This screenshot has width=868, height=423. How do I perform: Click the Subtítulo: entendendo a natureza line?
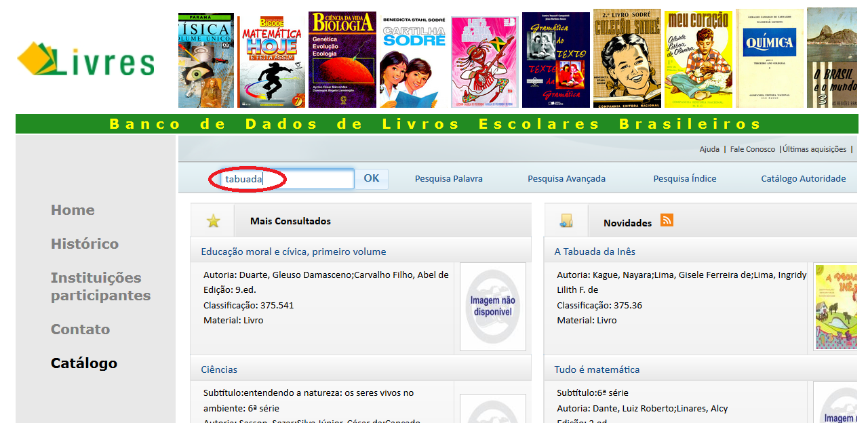click(309, 392)
